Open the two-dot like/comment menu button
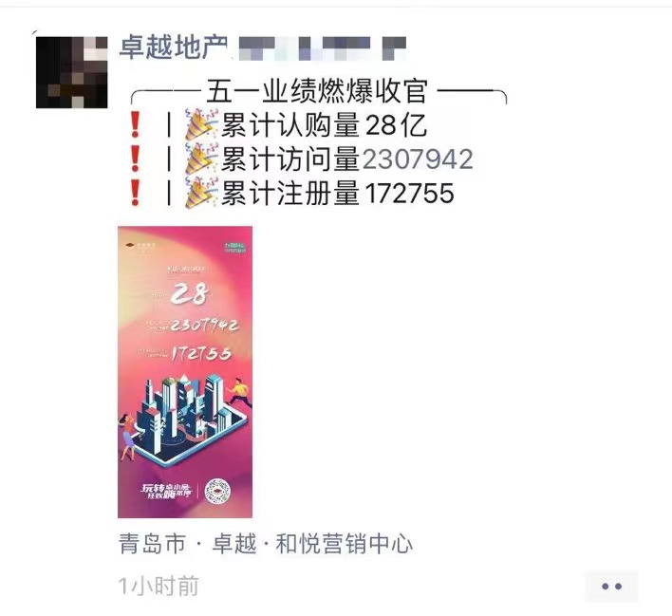This screenshot has width=672, height=616. pos(611,586)
